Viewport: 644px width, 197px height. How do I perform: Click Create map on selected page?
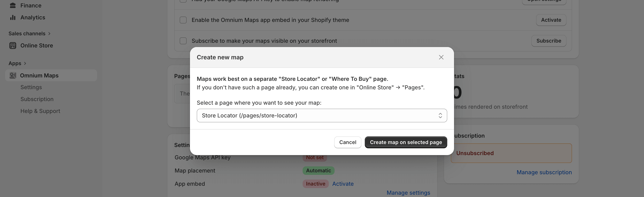[x=406, y=142]
